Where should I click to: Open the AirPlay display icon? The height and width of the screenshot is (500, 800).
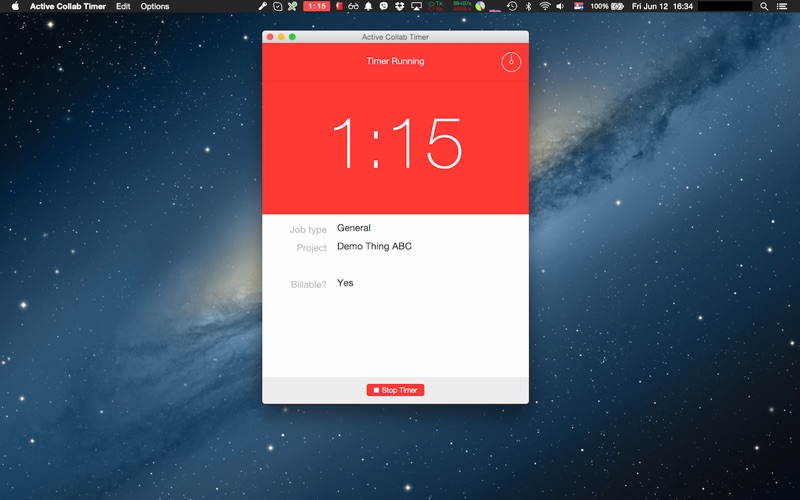[x=416, y=6]
